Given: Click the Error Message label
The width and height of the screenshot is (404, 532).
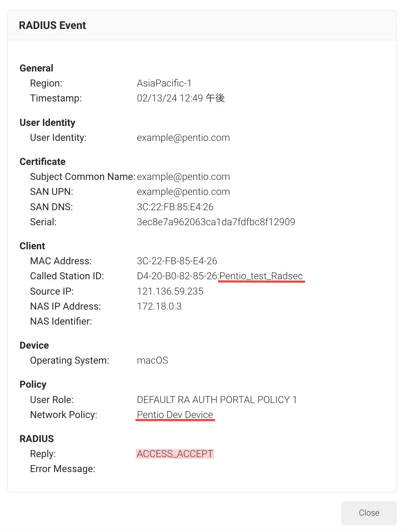Looking at the screenshot, I should tap(63, 469).
